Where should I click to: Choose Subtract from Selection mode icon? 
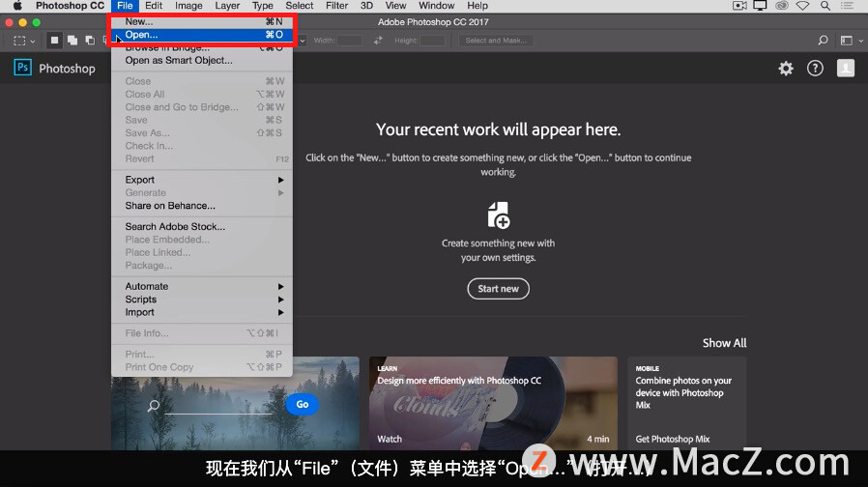click(90, 41)
